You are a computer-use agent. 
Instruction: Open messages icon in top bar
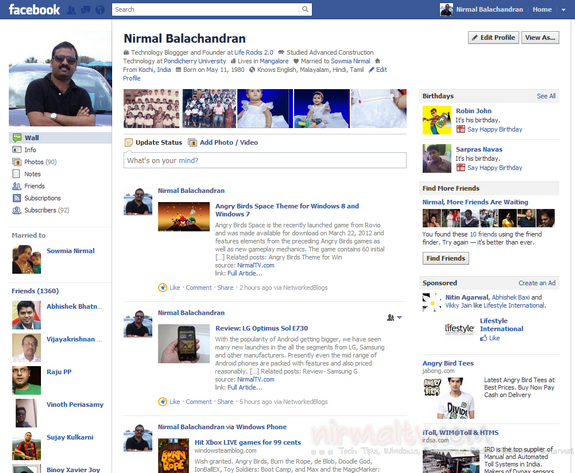click(x=86, y=10)
